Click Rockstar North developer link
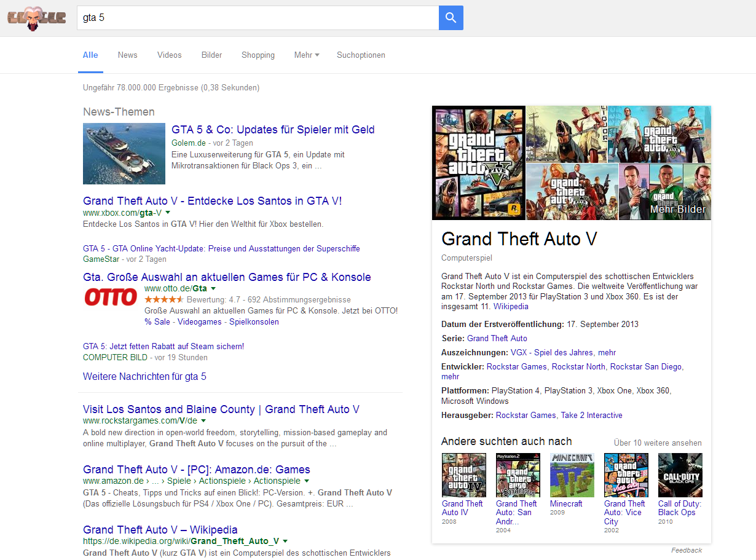This screenshot has width=756, height=560. (578, 366)
